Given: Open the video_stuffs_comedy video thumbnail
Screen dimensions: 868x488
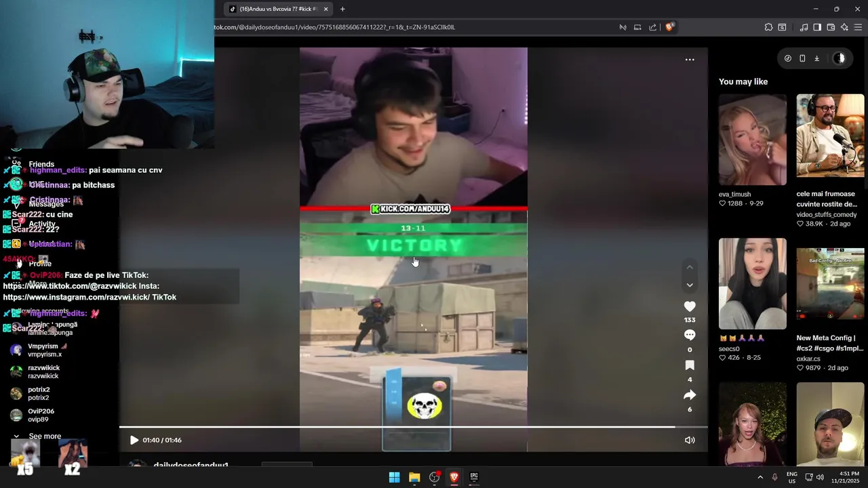Looking at the screenshot, I should point(830,136).
